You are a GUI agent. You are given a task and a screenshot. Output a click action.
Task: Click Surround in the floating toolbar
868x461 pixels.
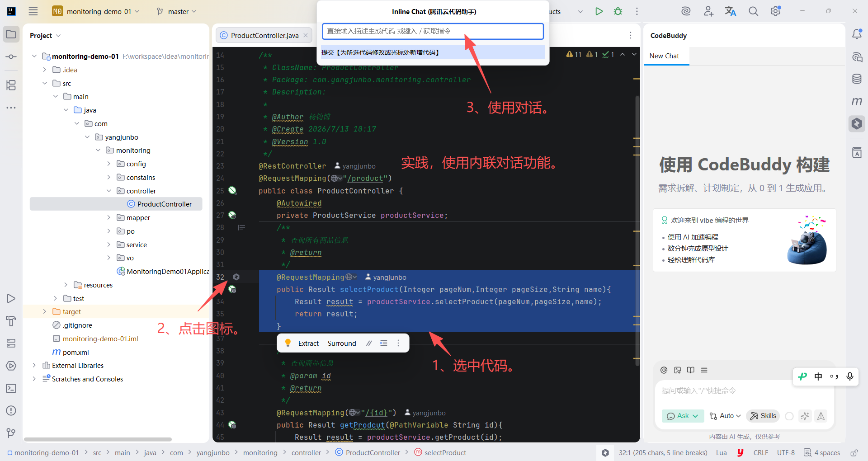pos(342,343)
